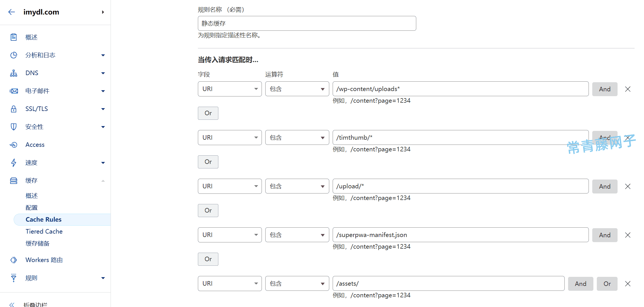Open the URI field dropdown for /timthumb/*

pyautogui.click(x=230, y=138)
